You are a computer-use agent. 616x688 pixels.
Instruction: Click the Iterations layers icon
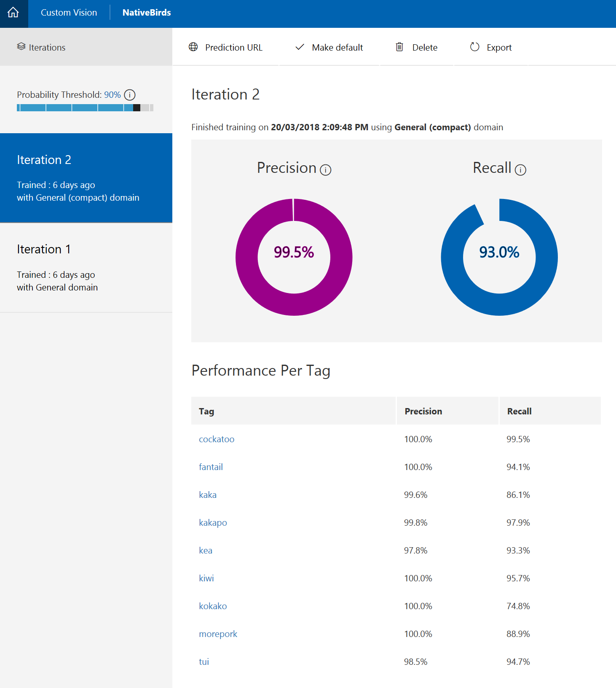pos(21,46)
